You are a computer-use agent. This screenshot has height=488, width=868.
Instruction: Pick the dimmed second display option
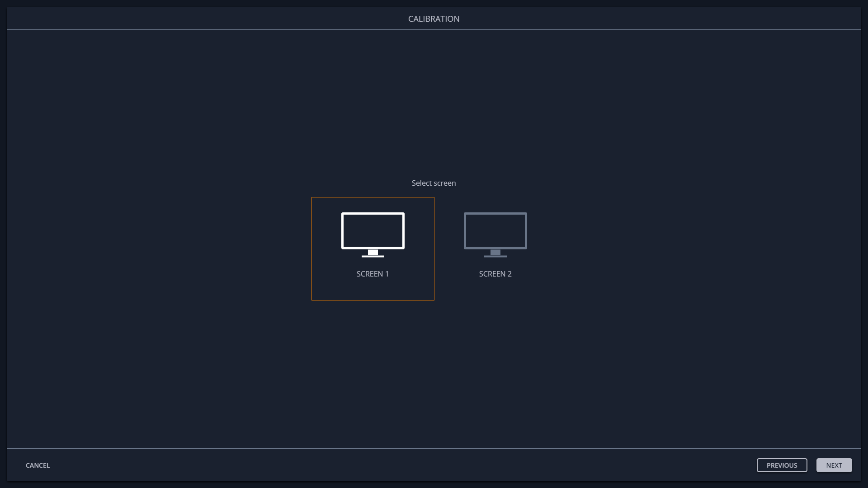495,244
